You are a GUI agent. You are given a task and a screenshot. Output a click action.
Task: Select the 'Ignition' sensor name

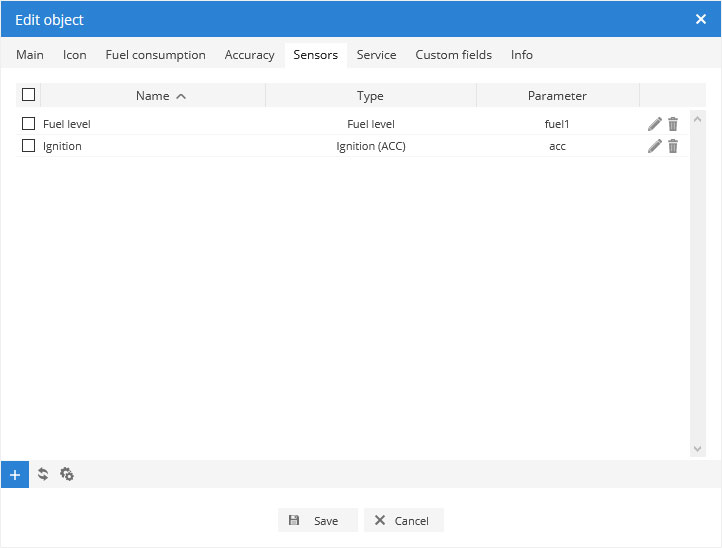pos(62,146)
